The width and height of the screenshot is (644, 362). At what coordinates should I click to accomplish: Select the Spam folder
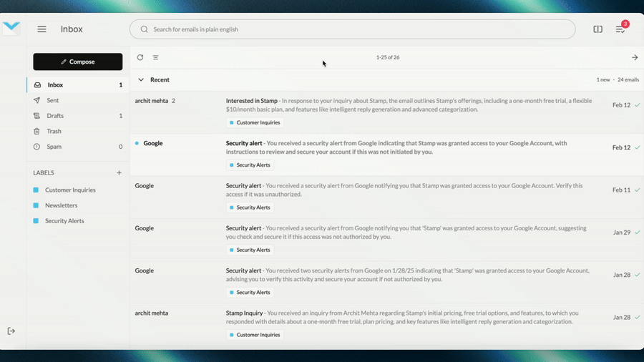[x=54, y=147]
